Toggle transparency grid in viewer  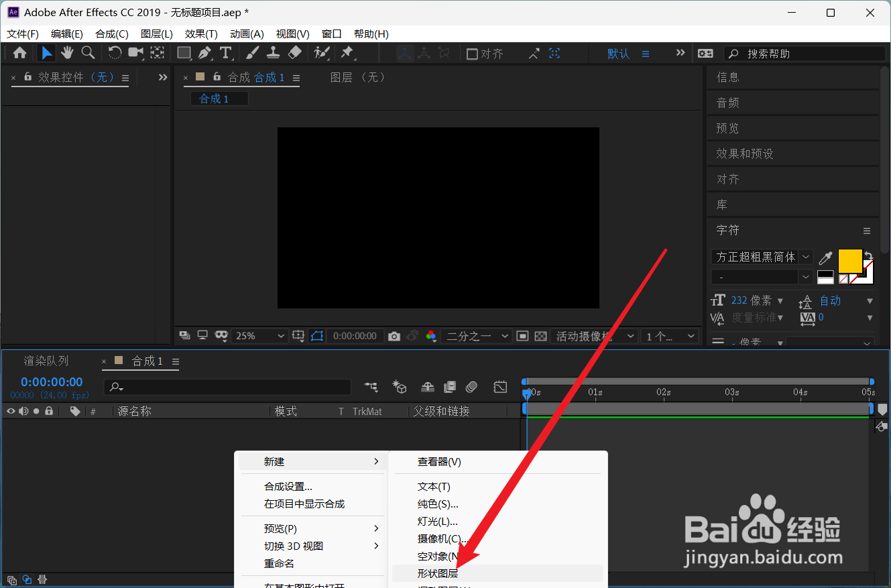click(x=541, y=336)
